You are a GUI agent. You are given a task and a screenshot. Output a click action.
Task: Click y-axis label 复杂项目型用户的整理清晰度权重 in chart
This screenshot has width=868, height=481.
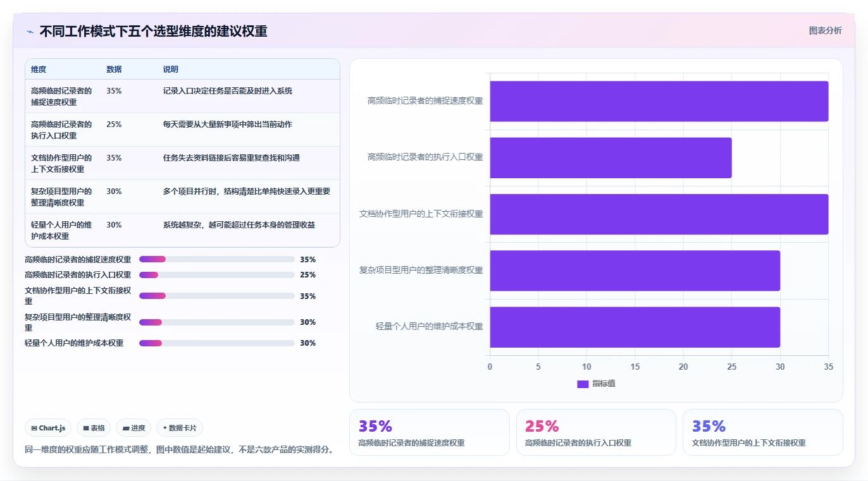(x=421, y=270)
